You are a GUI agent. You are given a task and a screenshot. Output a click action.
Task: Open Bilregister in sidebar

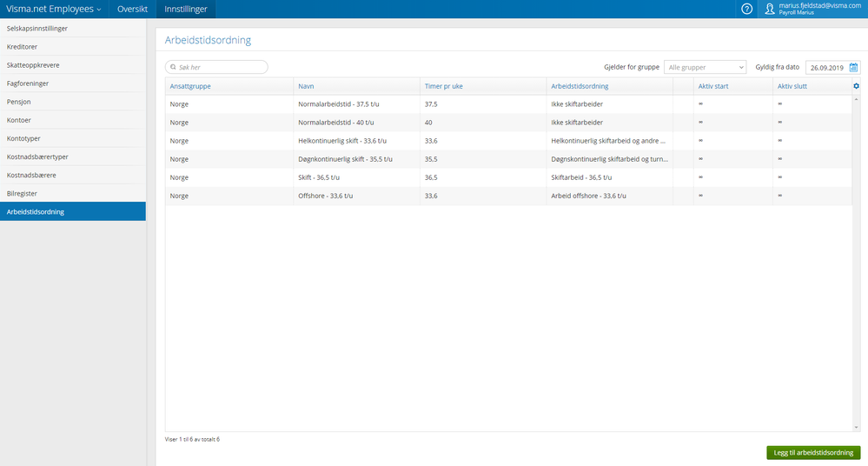pos(72,193)
